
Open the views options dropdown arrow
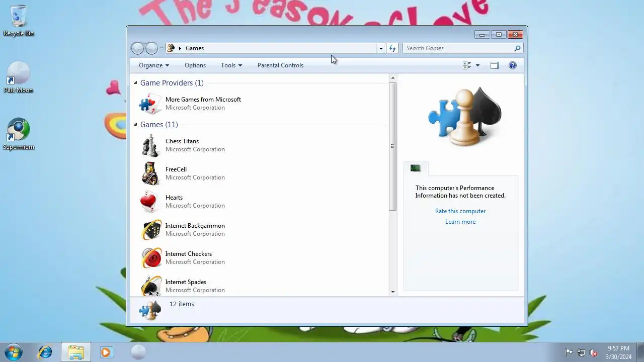point(477,65)
